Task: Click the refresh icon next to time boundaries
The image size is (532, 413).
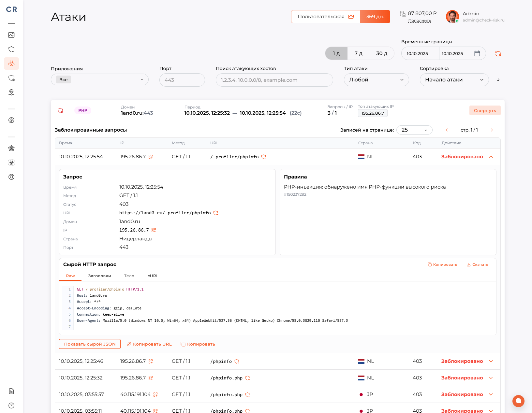Action: (x=498, y=53)
